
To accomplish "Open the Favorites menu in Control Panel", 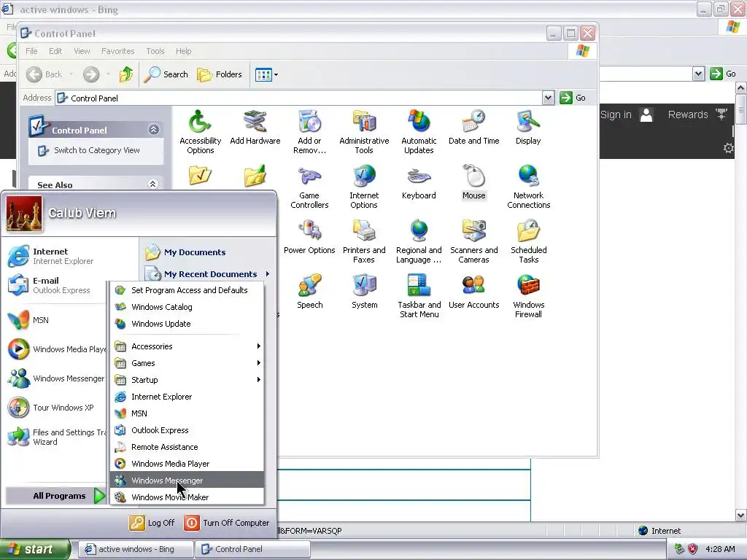I will [117, 51].
